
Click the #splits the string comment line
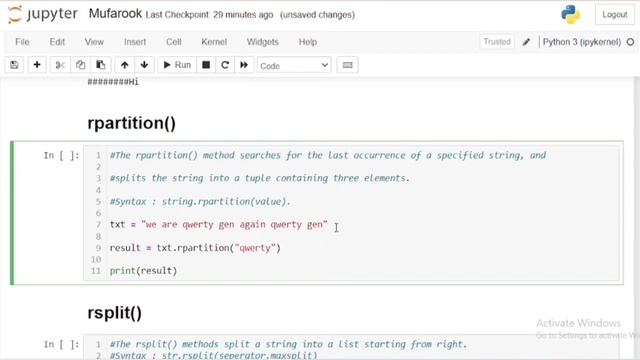[x=260, y=178]
